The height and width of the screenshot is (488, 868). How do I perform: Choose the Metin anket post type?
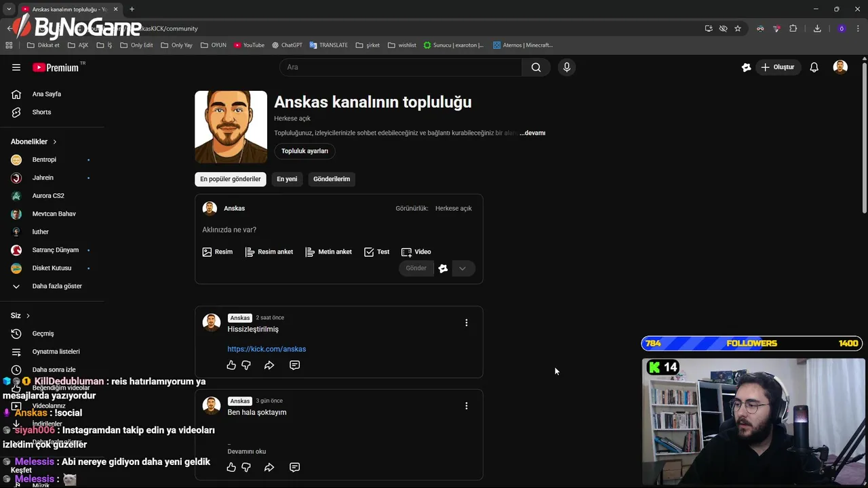[328, 251]
